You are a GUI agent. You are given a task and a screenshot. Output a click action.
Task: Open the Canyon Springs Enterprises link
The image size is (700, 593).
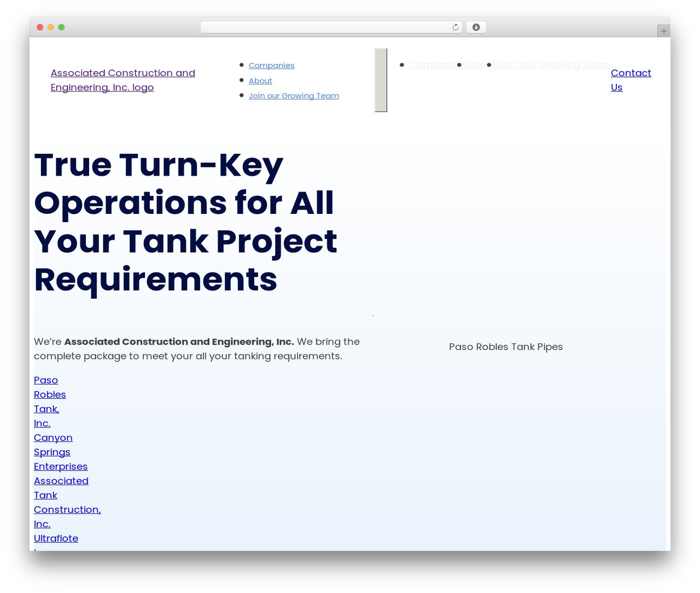tap(61, 452)
